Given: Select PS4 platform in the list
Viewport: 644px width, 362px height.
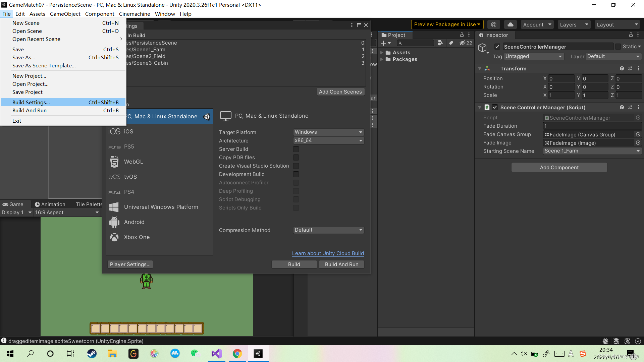Looking at the screenshot, I should coord(159,192).
